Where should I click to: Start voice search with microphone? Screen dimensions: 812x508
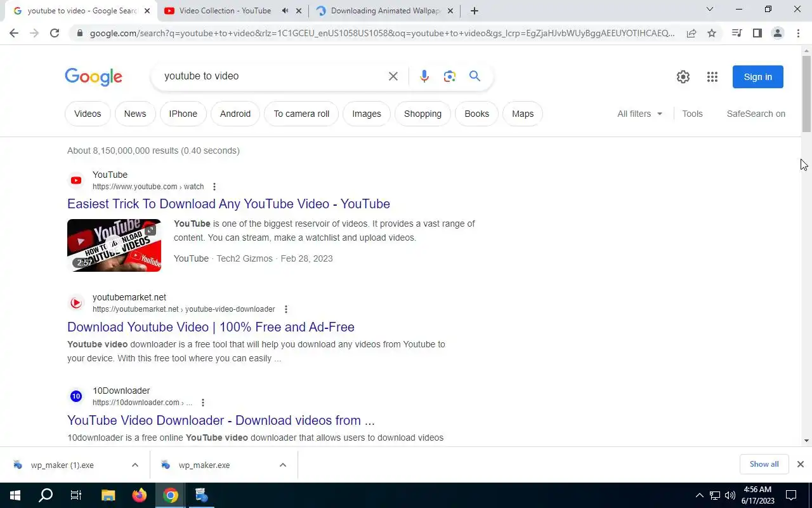point(424,76)
